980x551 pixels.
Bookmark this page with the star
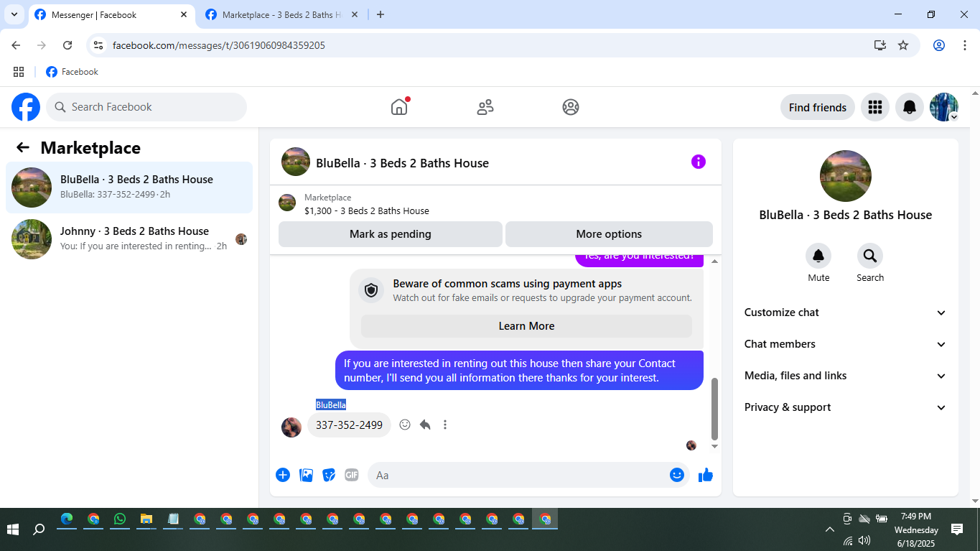[903, 45]
